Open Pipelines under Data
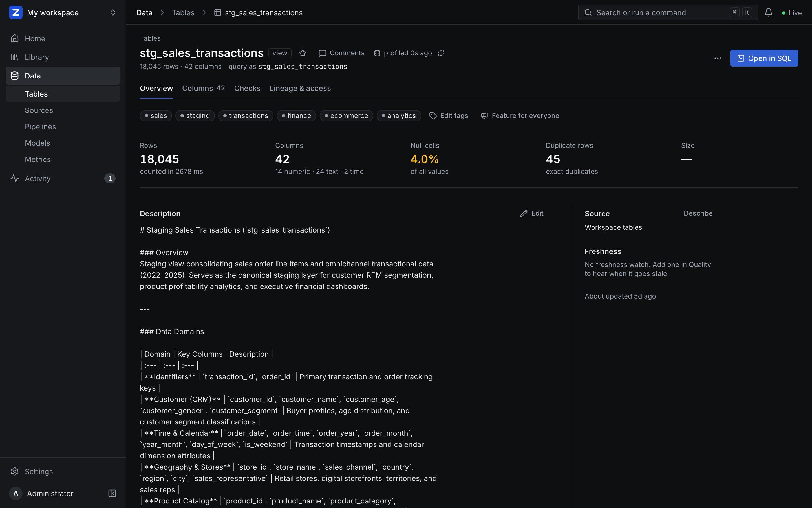The width and height of the screenshot is (812, 508). (x=63, y=126)
